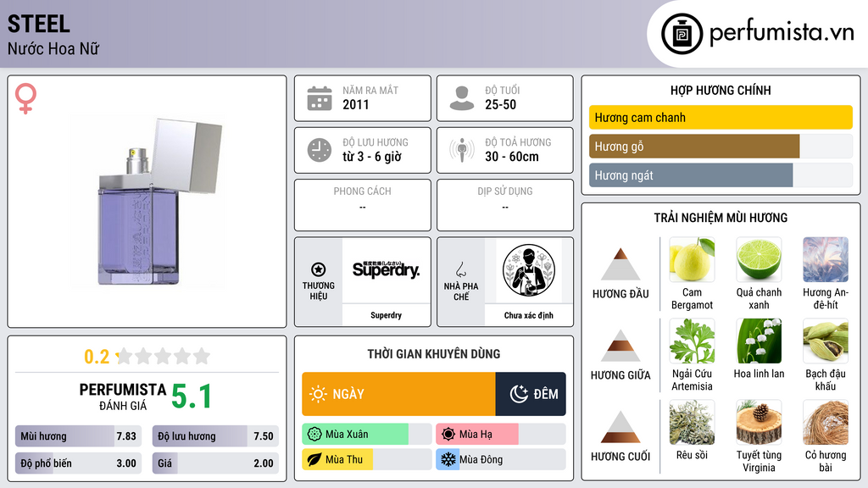The image size is (868, 488).
Task: Click the gray-blue Hương ngát accord bar
Action: click(x=691, y=175)
